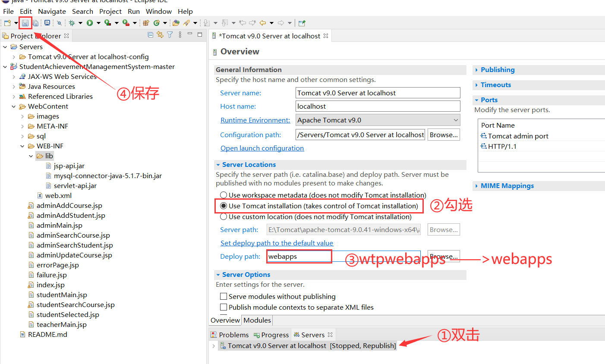Click the Save toolbar icon
Image resolution: width=605 pixels, height=364 pixels.
pos(25,23)
